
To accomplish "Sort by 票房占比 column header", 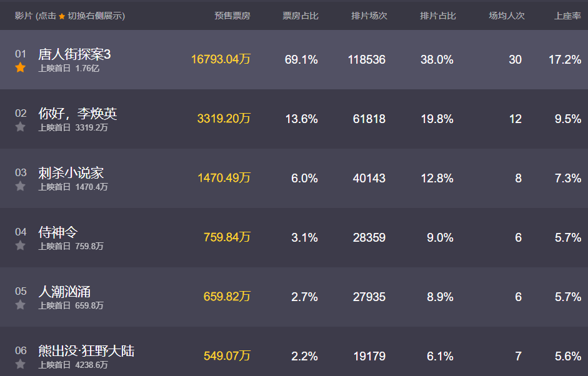I will pyautogui.click(x=301, y=16).
